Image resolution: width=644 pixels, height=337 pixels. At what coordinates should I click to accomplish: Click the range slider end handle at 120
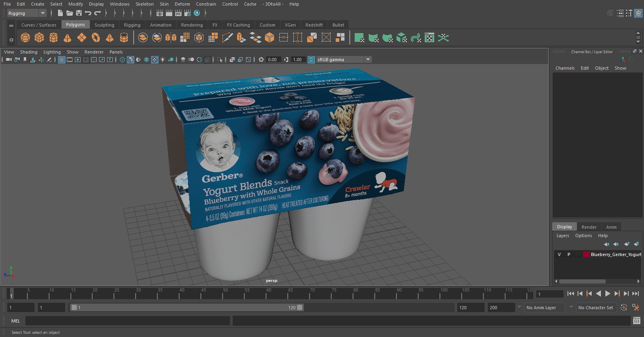[300, 308]
